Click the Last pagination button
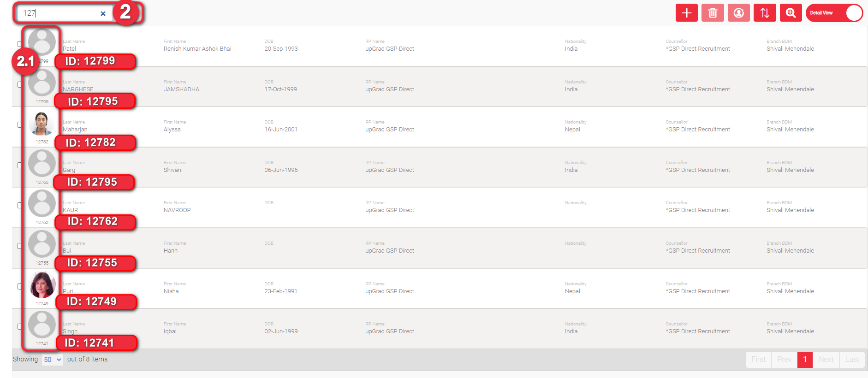Image resolution: width=868 pixels, height=378 pixels. click(852, 360)
